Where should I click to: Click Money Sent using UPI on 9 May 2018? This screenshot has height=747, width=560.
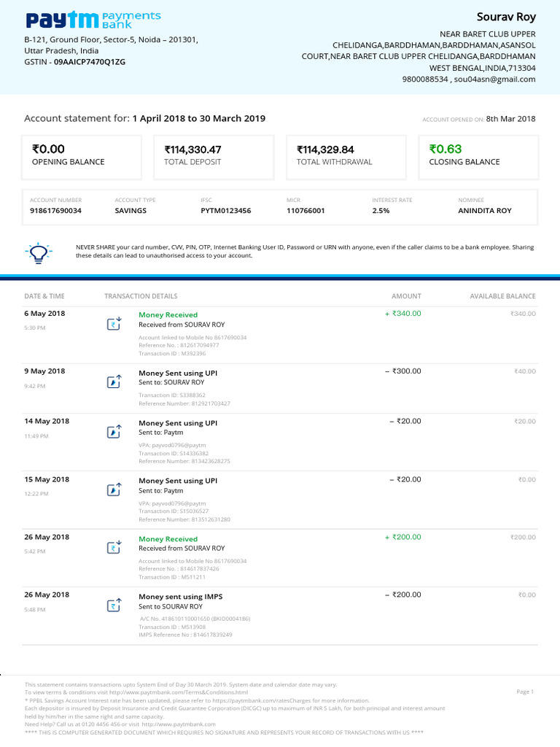[178, 373]
